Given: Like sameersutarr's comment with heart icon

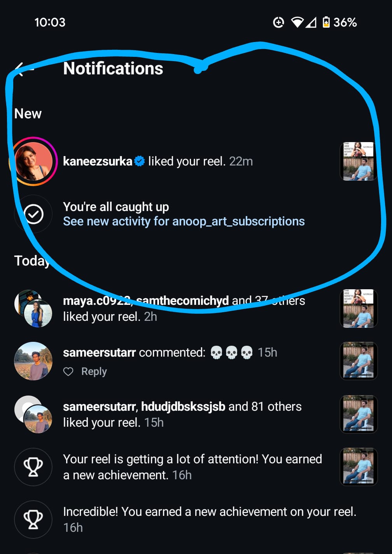Looking at the screenshot, I should pyautogui.click(x=68, y=372).
